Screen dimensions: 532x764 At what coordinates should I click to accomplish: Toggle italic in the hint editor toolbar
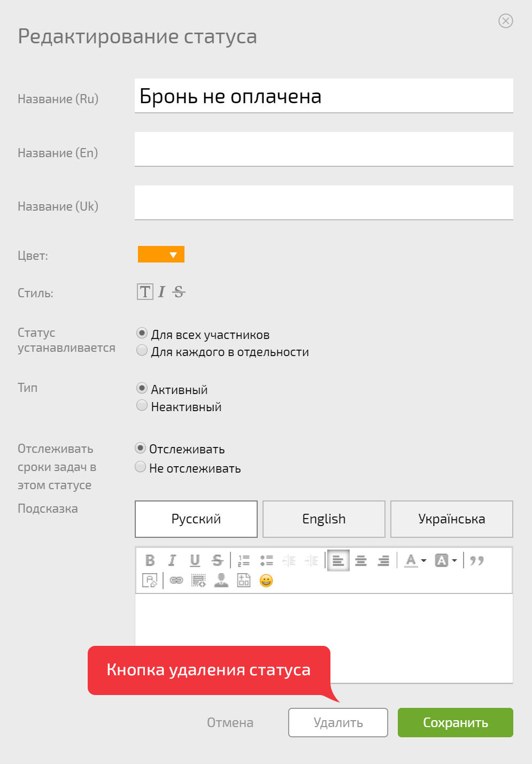coord(172,560)
